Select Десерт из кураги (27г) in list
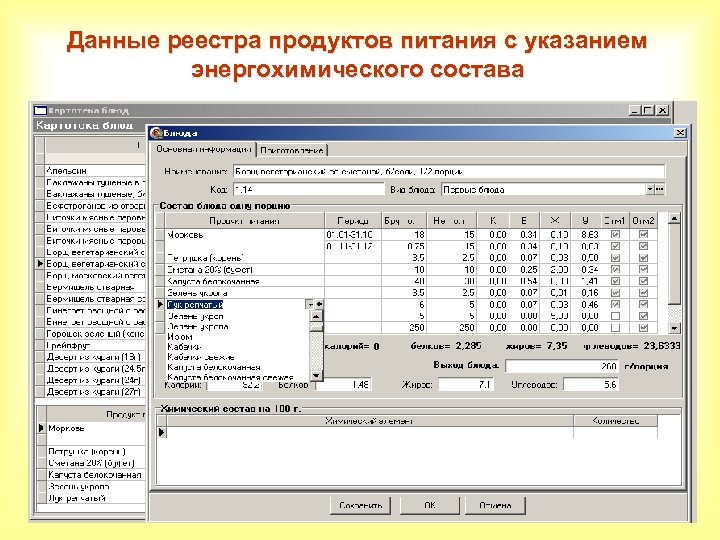 [x=95, y=392]
